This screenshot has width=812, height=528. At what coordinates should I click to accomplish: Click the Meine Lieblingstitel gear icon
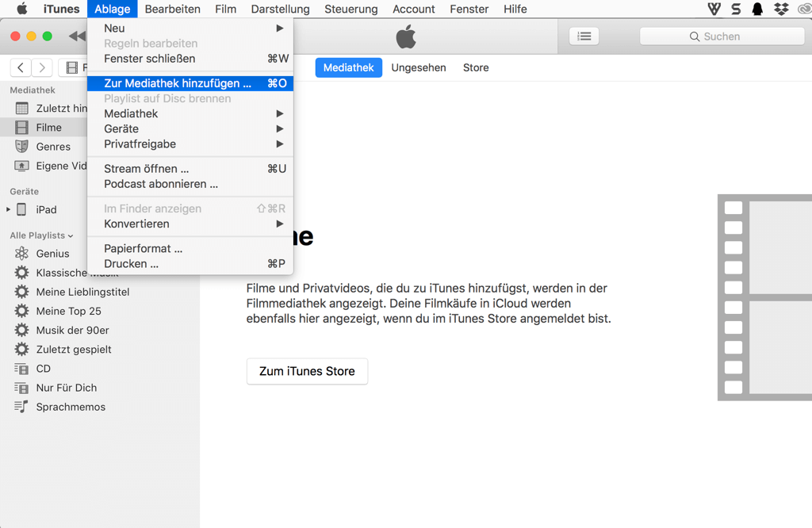click(21, 292)
